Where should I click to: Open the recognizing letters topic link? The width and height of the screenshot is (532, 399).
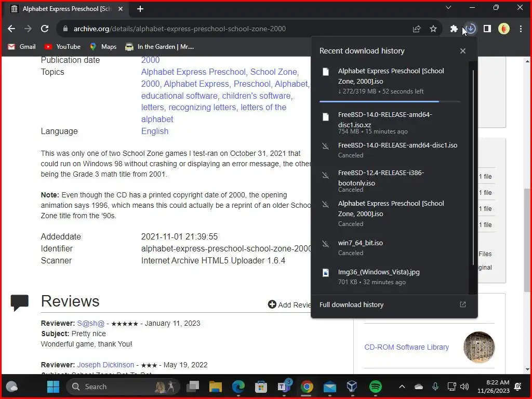click(202, 107)
